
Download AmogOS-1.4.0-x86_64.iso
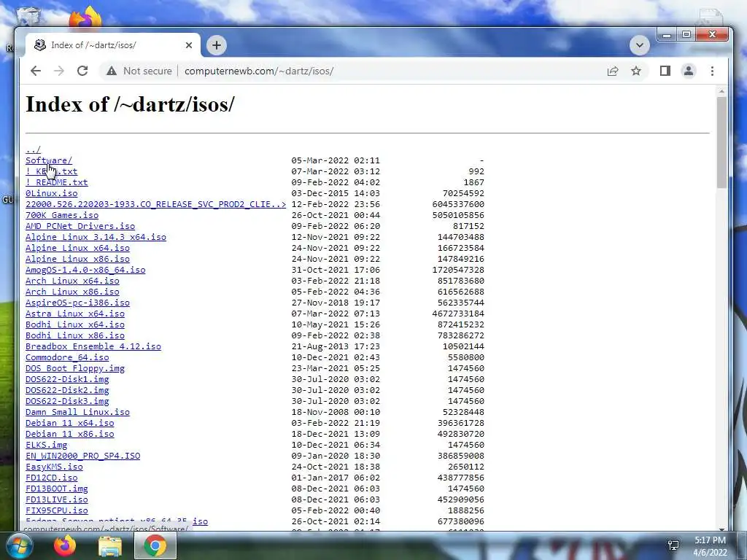(x=85, y=270)
